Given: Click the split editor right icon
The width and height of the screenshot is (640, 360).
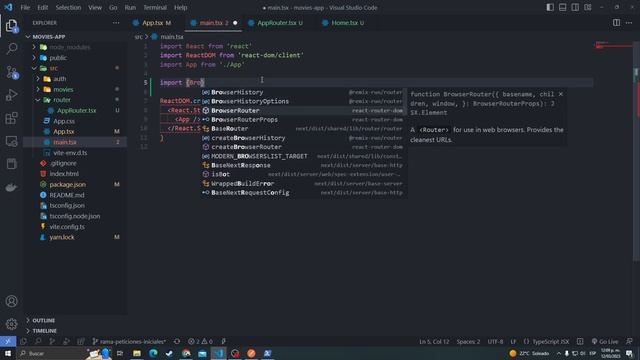Looking at the screenshot, I should pos(616,23).
